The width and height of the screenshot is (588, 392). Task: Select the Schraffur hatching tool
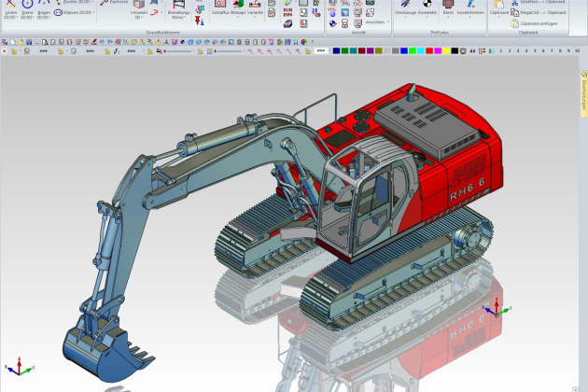point(221,7)
